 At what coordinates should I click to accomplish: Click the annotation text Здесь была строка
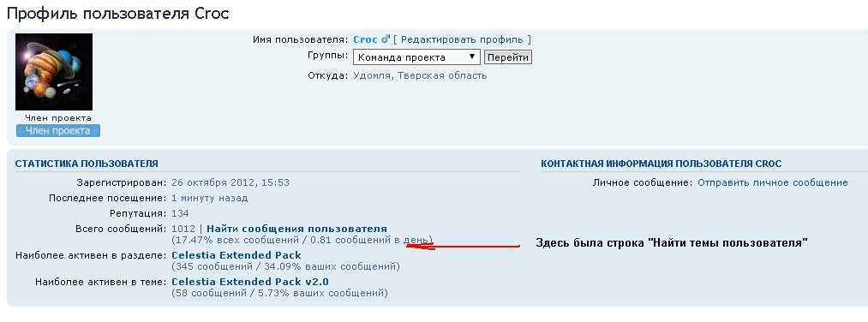pyautogui.click(x=591, y=242)
